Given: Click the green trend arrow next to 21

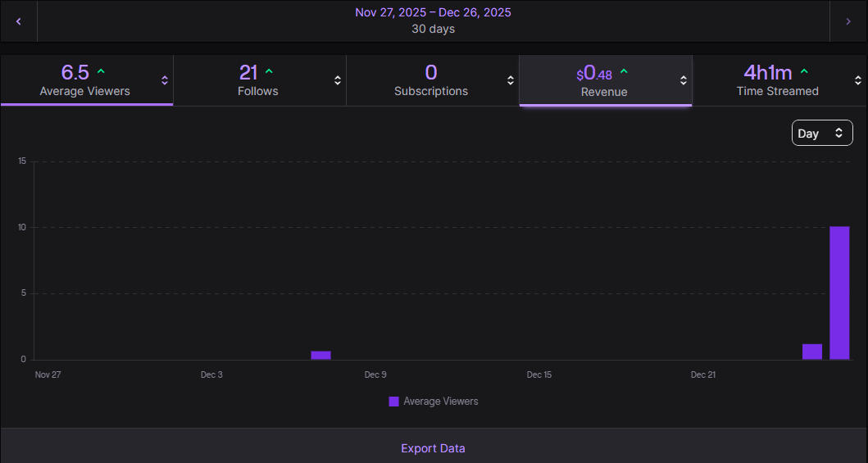Looking at the screenshot, I should (269, 71).
